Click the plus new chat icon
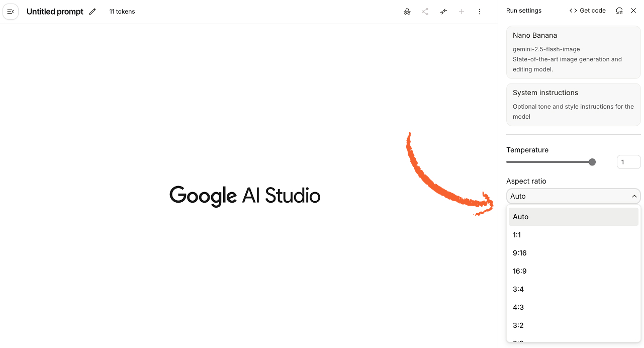644x348 pixels. coord(462,12)
